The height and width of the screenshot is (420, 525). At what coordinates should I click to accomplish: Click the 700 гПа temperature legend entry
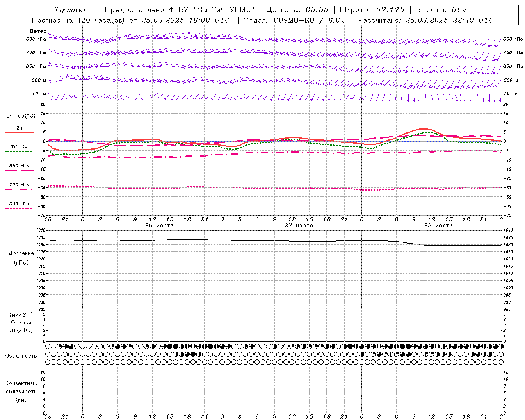(19, 185)
